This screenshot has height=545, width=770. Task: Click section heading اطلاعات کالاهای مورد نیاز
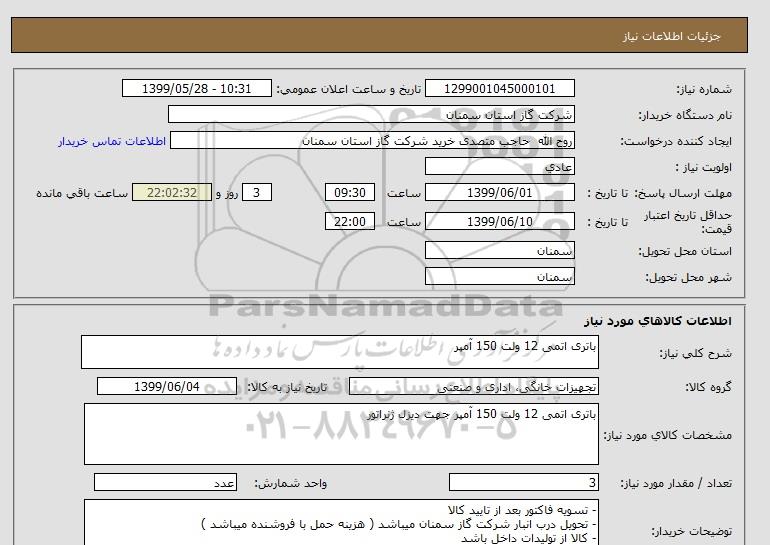tap(658, 321)
